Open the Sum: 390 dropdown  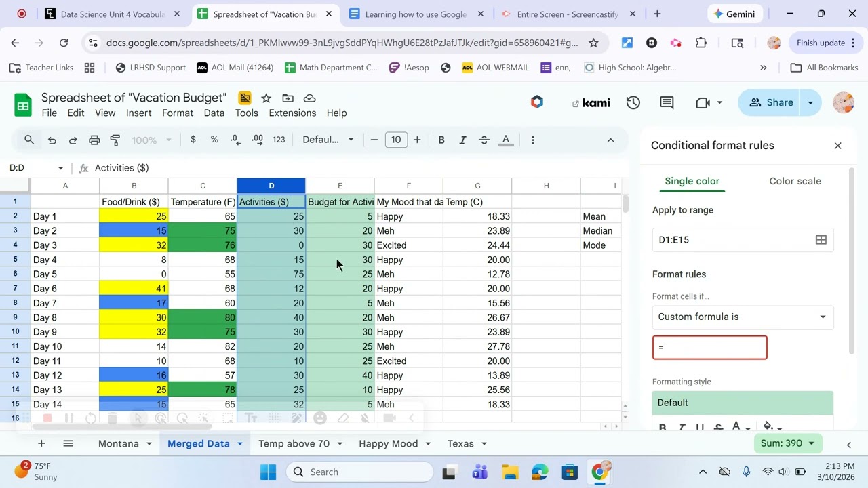[x=787, y=443]
